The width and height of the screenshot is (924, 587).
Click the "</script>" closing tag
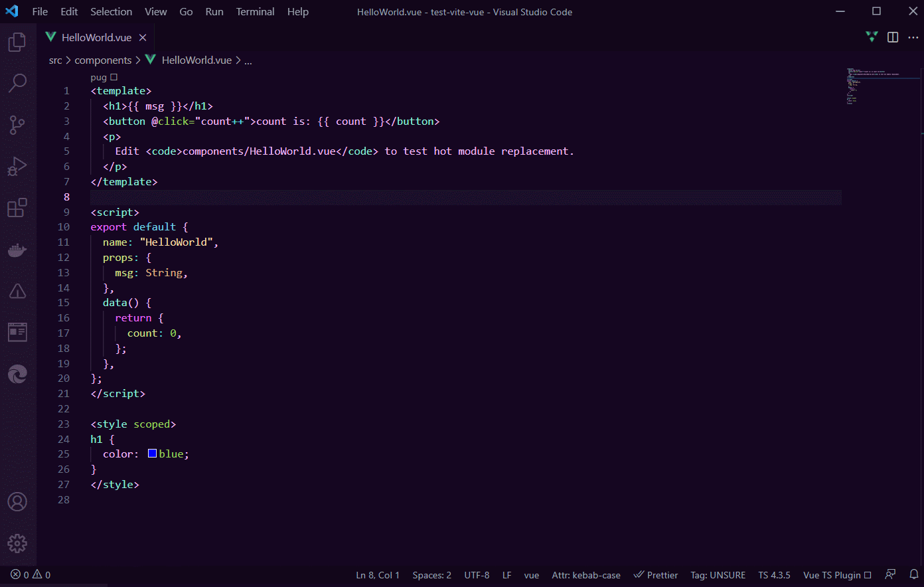118,394
